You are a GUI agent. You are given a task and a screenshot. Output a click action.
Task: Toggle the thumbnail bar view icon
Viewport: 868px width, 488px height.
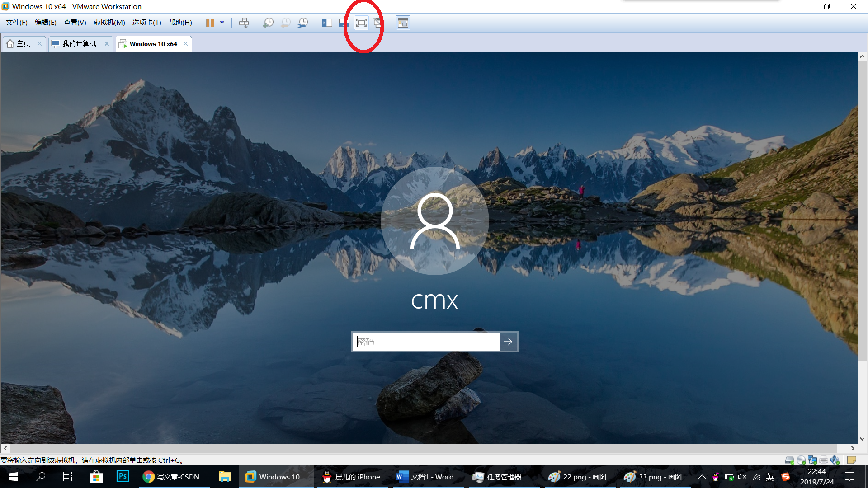click(x=344, y=23)
